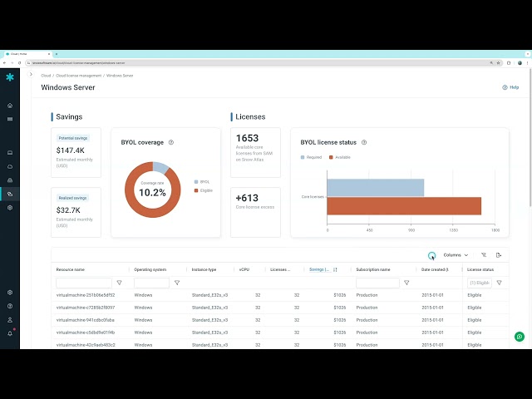Screen dimensions: 532x399
Task: Open the user profile icon in sidebar
Action: [10, 320]
